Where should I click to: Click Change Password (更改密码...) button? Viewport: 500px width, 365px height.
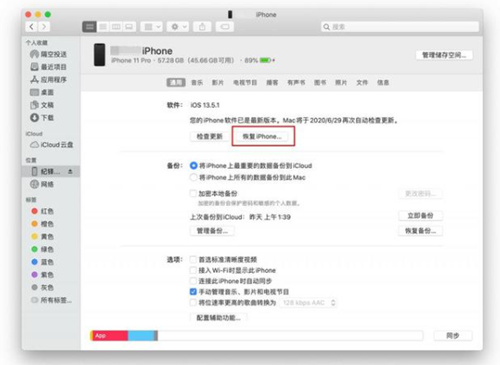pyautogui.click(x=420, y=194)
